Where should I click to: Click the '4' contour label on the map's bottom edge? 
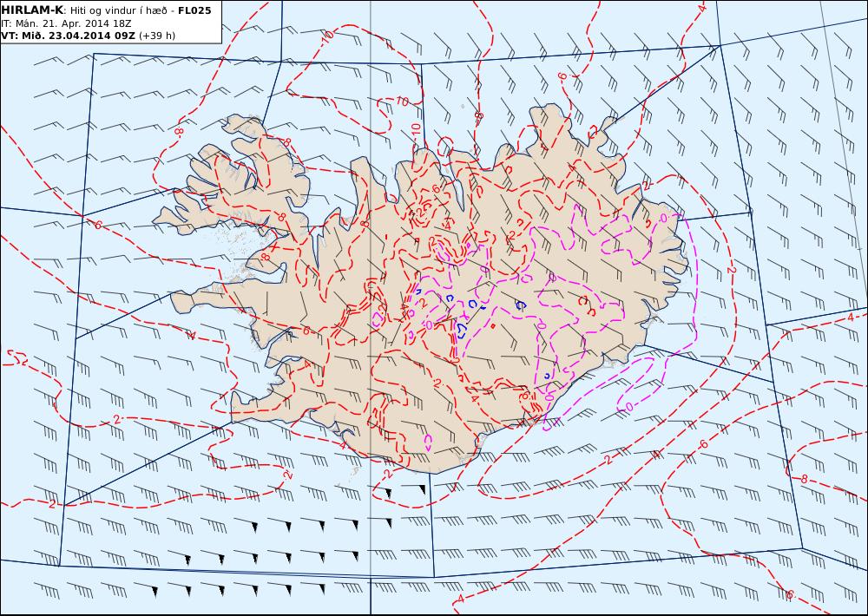[x=461, y=599]
